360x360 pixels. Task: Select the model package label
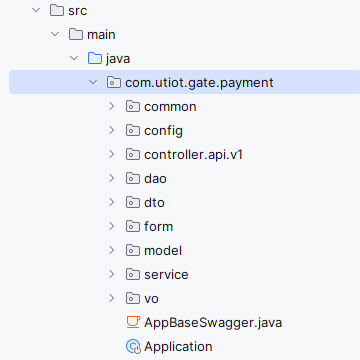click(163, 250)
